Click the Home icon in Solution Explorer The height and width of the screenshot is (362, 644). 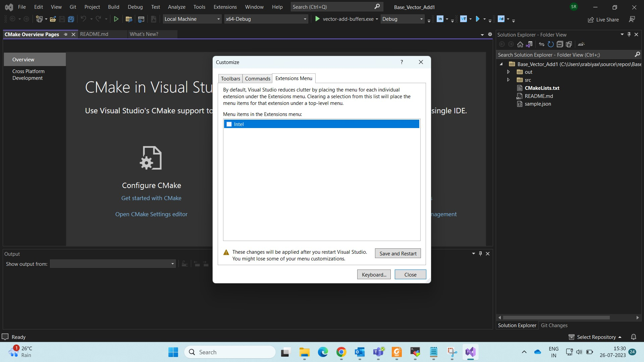520,44
